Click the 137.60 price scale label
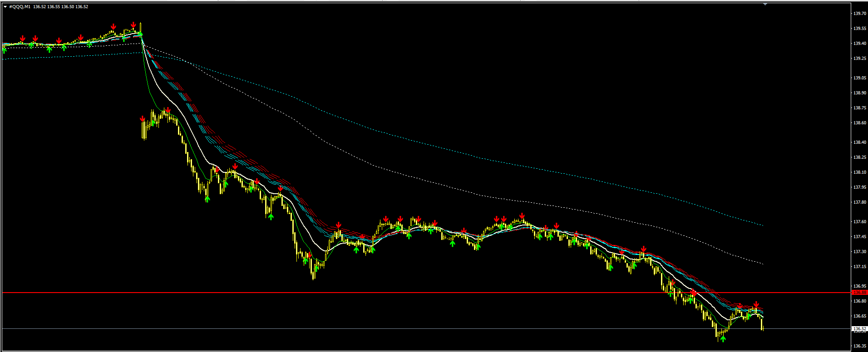The height and width of the screenshot is (352, 868). pos(859,222)
